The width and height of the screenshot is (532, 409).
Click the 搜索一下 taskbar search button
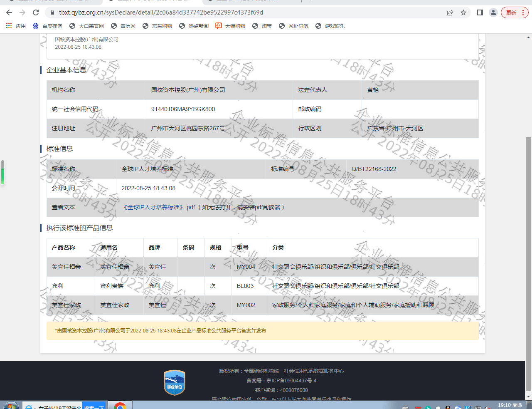tap(94, 407)
